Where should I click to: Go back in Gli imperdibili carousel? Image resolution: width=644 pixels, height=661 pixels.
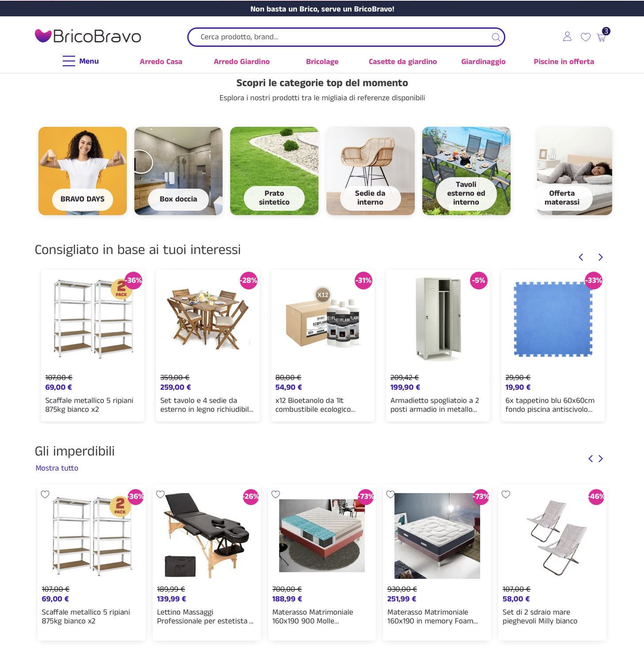point(591,459)
